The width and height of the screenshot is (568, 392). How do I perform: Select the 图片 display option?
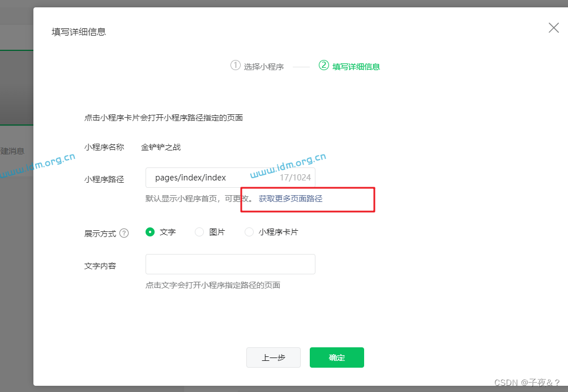tap(199, 232)
